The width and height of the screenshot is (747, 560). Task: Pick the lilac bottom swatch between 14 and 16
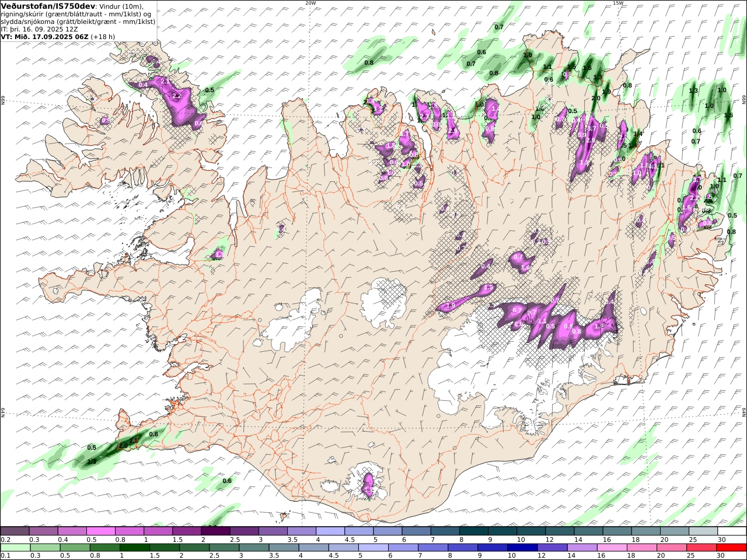tap(582, 548)
